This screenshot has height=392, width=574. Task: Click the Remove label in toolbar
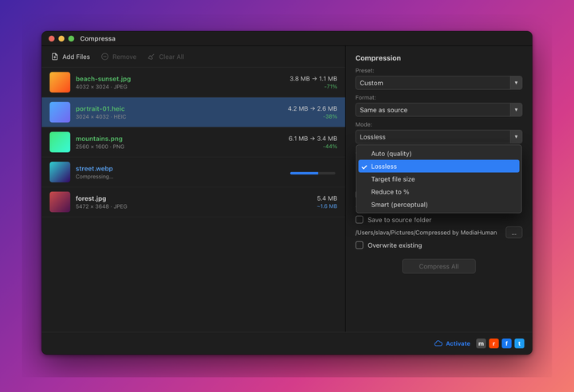click(x=124, y=57)
